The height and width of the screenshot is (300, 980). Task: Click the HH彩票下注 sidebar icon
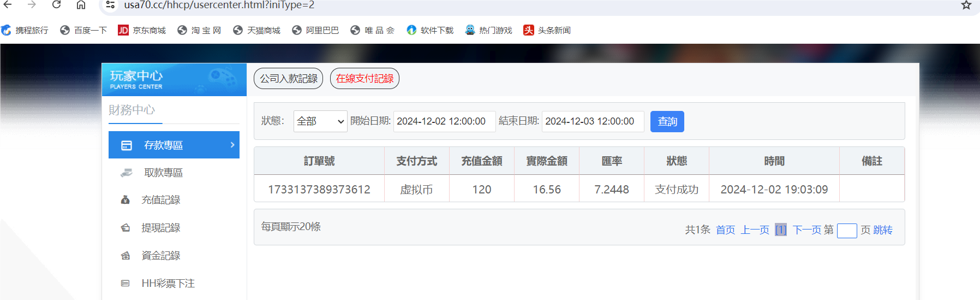point(125,283)
